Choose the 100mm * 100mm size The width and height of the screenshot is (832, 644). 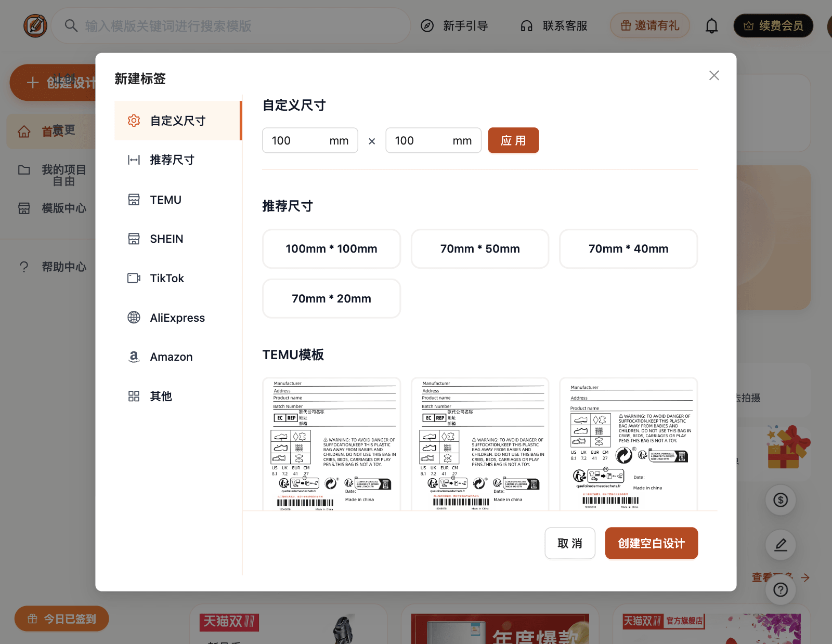(x=331, y=249)
